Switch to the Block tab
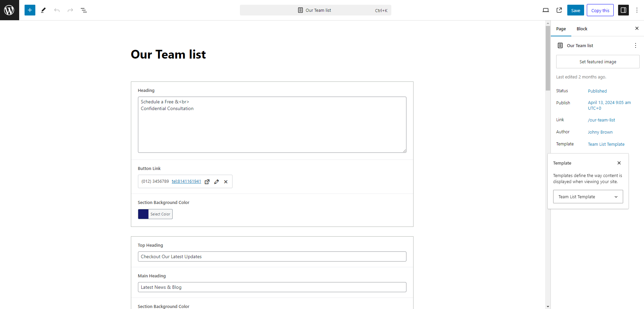644x309 pixels. click(x=582, y=29)
